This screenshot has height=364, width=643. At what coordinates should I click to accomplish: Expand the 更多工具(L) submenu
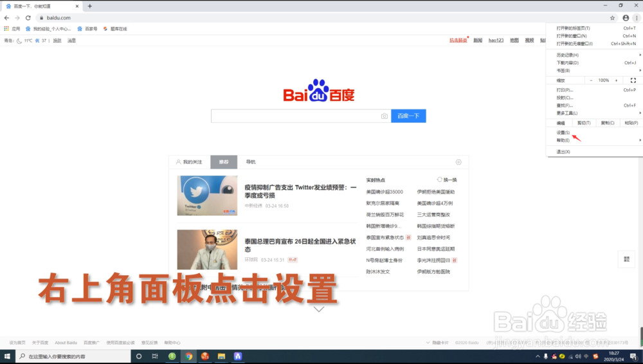pyautogui.click(x=595, y=113)
